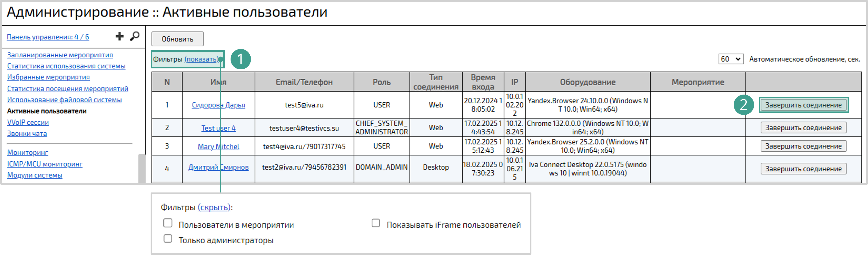Toggle 'Показывать iFrame пользователей' checkbox
This screenshot has height=255, width=868.
tap(376, 223)
